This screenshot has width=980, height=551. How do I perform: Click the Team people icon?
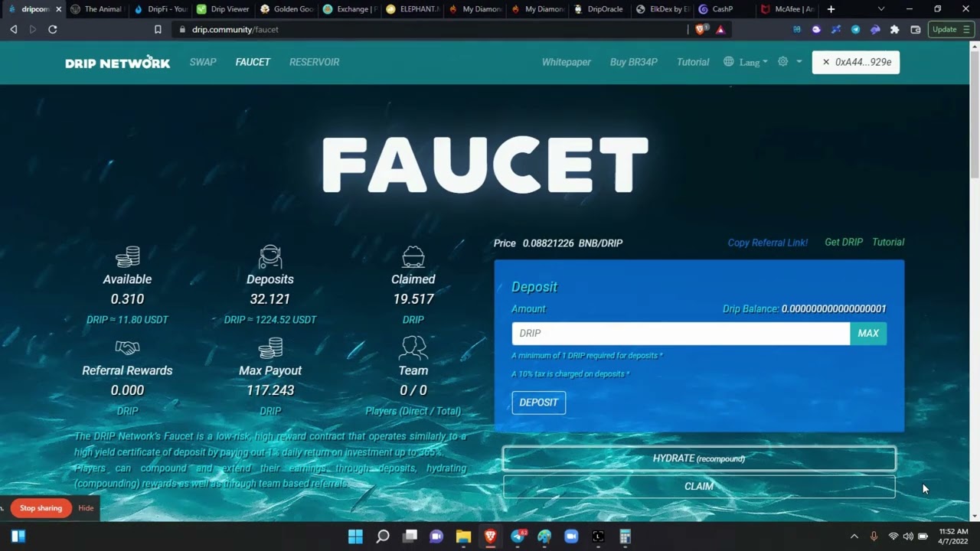(x=413, y=347)
